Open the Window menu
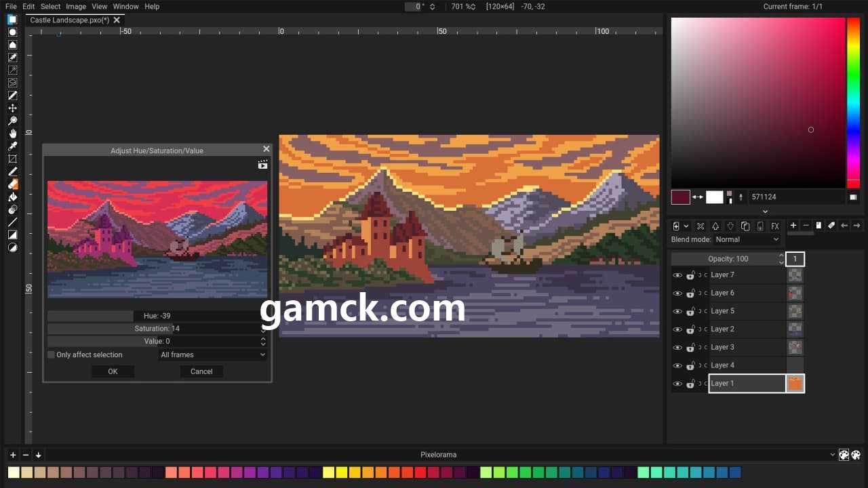The height and width of the screenshot is (488, 868). [125, 6]
